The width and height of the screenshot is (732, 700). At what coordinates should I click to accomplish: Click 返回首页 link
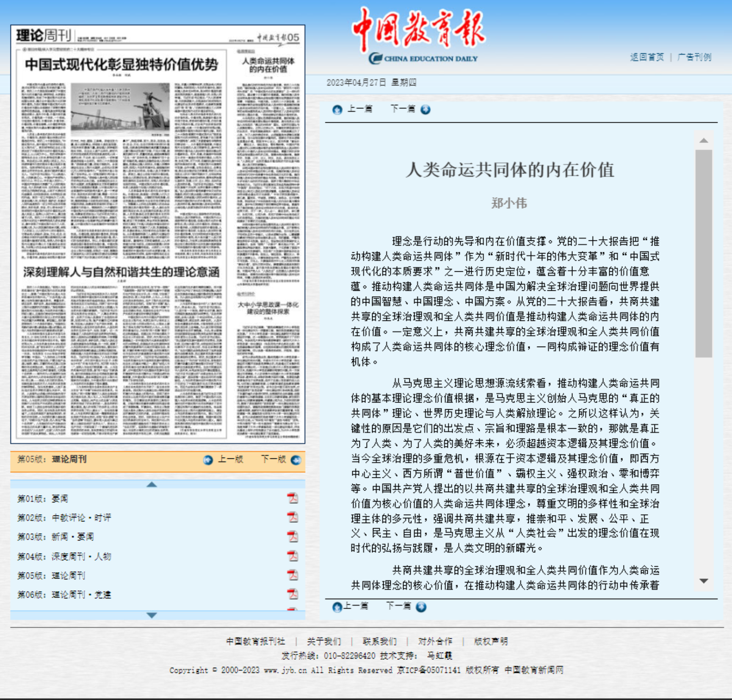pos(647,57)
